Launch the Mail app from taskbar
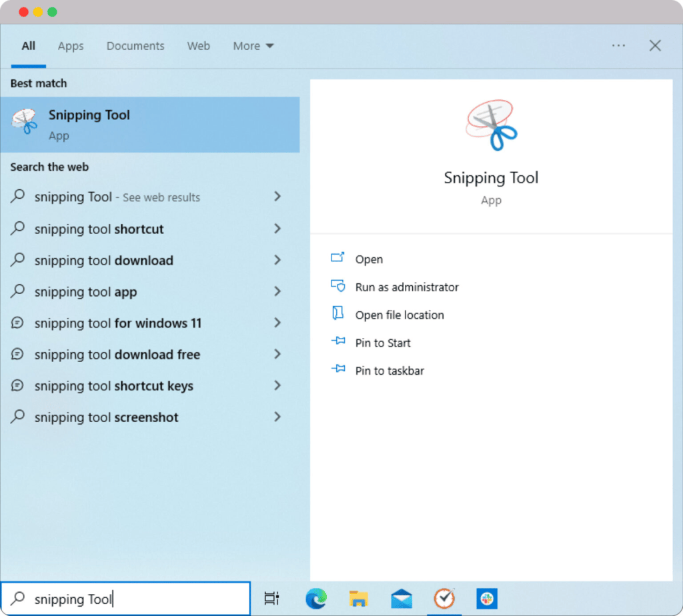683x616 pixels. click(402, 599)
